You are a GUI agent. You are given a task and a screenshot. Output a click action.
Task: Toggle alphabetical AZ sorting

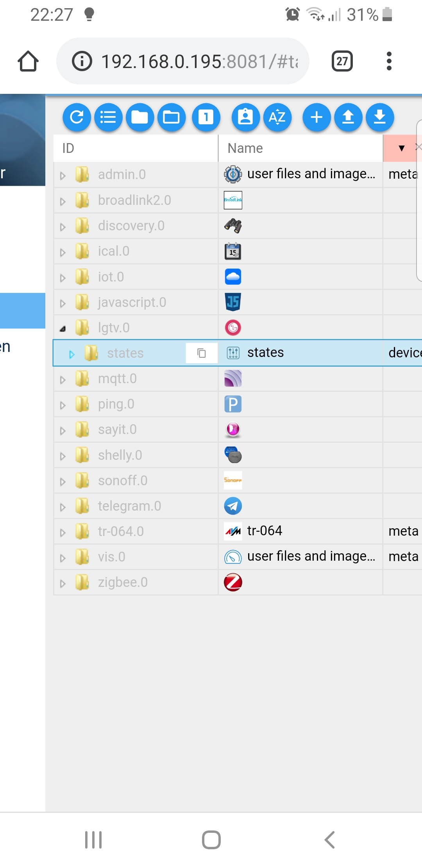tap(277, 117)
